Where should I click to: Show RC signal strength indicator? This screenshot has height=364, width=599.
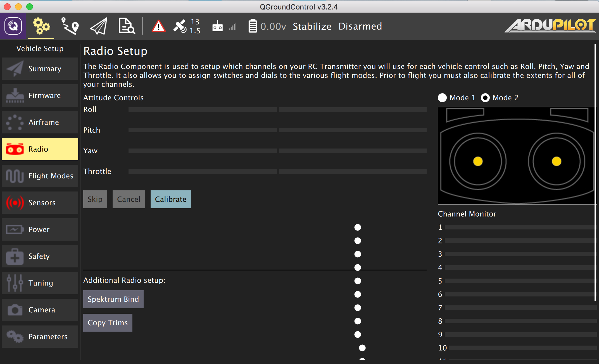tap(224, 26)
